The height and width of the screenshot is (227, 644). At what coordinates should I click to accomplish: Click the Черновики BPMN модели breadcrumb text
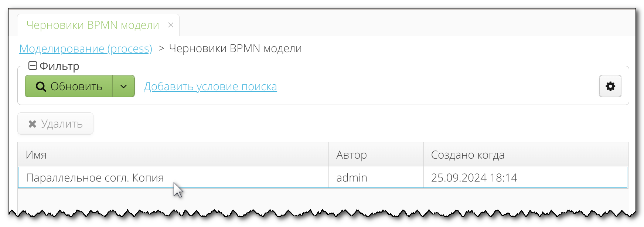pos(235,48)
